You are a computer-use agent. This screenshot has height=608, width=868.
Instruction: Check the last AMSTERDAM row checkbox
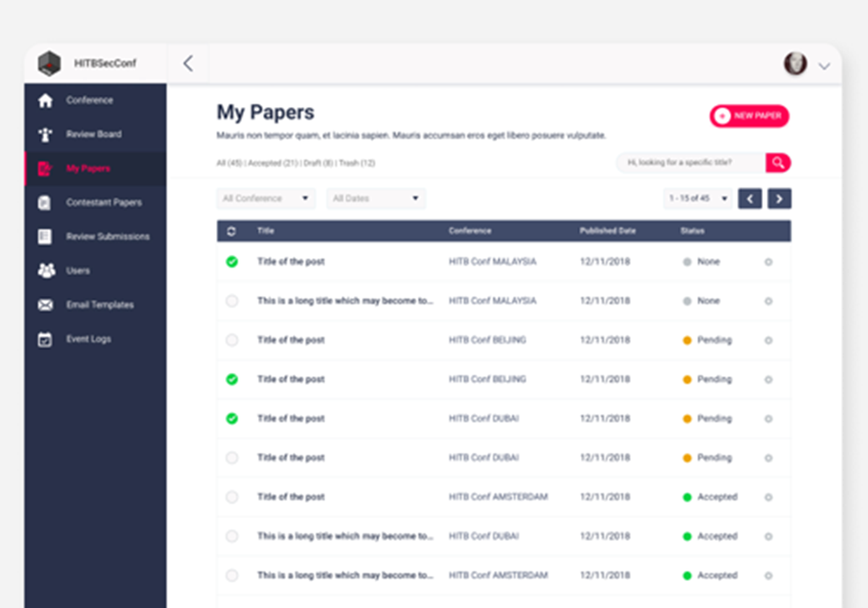231,575
